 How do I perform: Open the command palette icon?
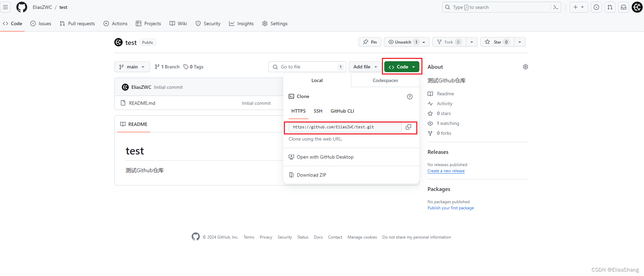click(x=556, y=7)
